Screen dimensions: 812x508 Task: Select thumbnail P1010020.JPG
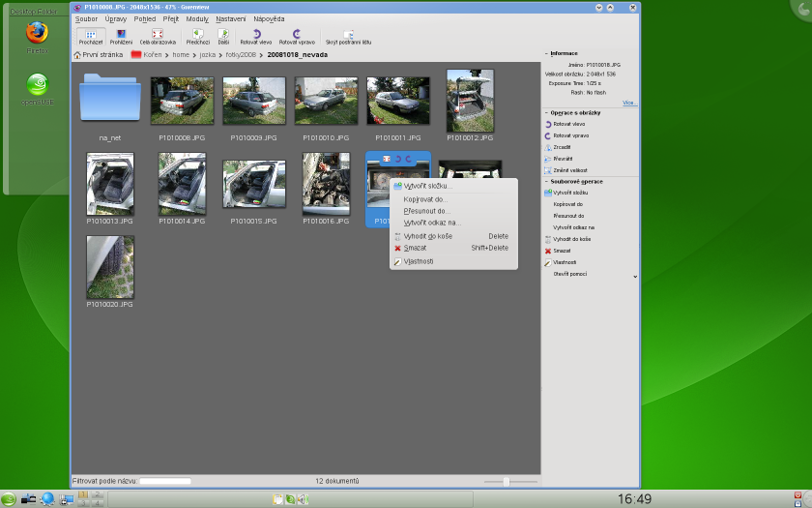point(110,267)
